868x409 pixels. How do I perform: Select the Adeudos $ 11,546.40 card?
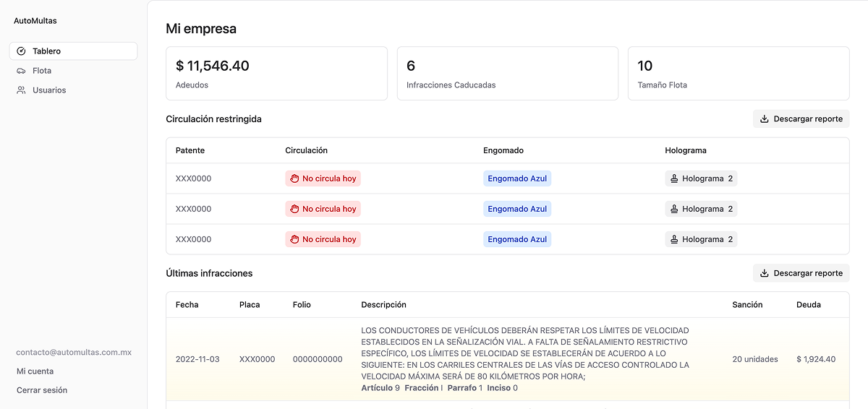coord(276,74)
